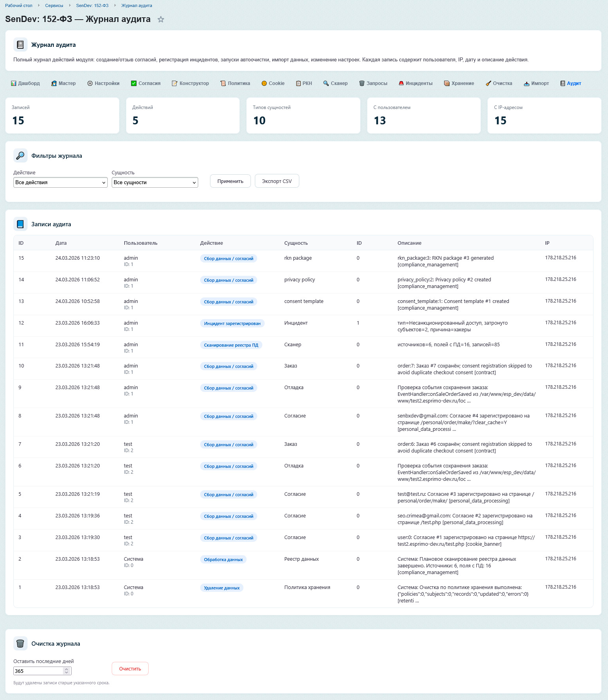Image resolution: width=608 pixels, height=700 pixels.
Task: Open the Дашборд tab with chart icon
Action: (25, 83)
